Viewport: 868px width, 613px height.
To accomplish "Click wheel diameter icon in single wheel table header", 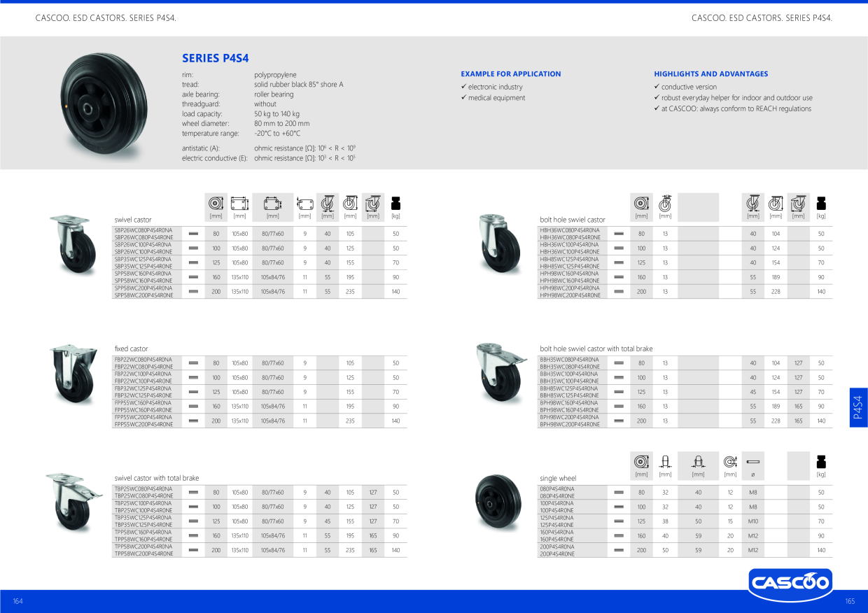I will point(641,462).
